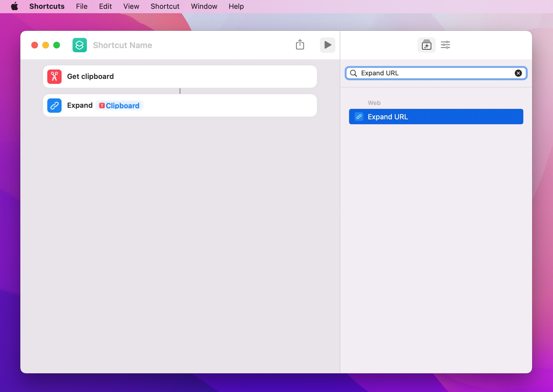The width and height of the screenshot is (553, 392).
Task: Open the Help menu
Action: (x=236, y=6)
